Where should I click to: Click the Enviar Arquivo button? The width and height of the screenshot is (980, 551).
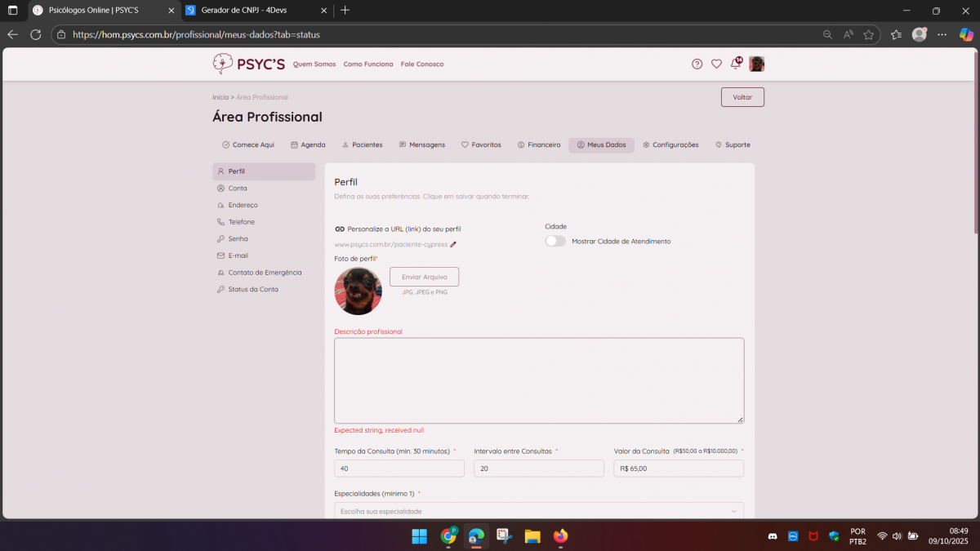click(424, 277)
